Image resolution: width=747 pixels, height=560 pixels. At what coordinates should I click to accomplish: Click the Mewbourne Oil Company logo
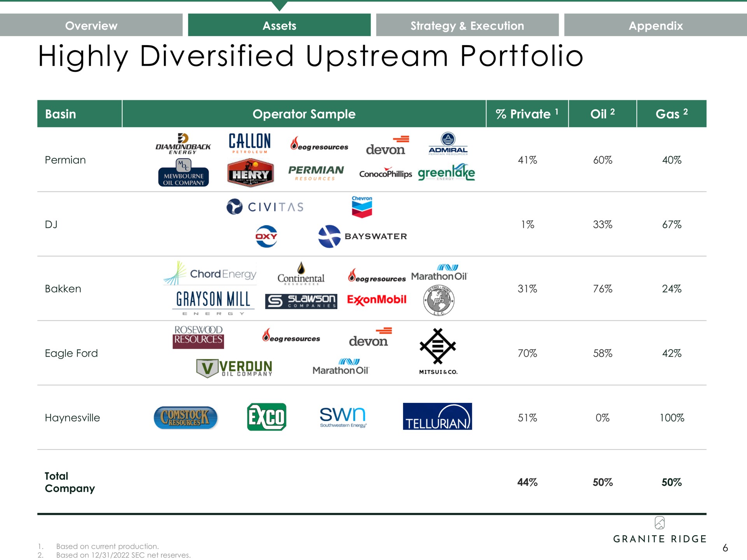pyautogui.click(x=184, y=173)
